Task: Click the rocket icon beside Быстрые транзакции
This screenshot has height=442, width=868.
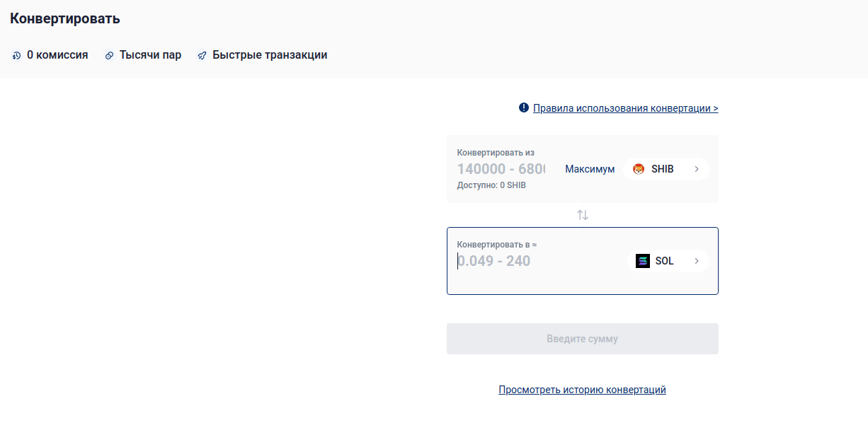Action: tap(202, 55)
